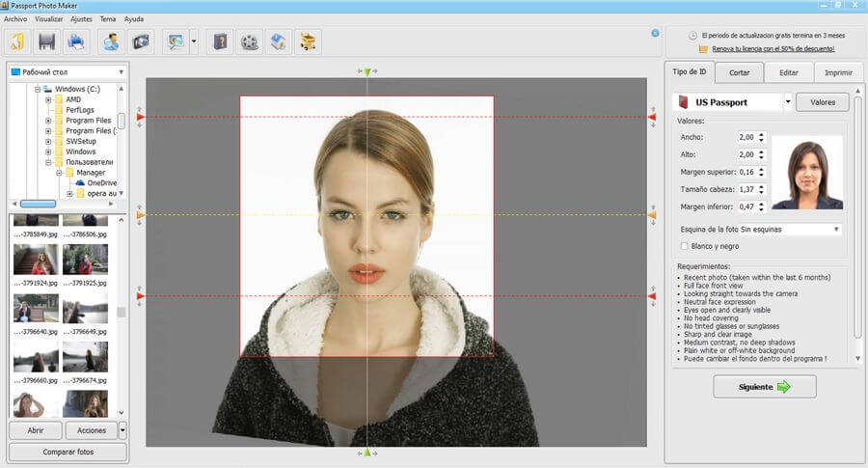Open the Esquina de la foto dropdown
868x468 pixels.
[x=836, y=230]
